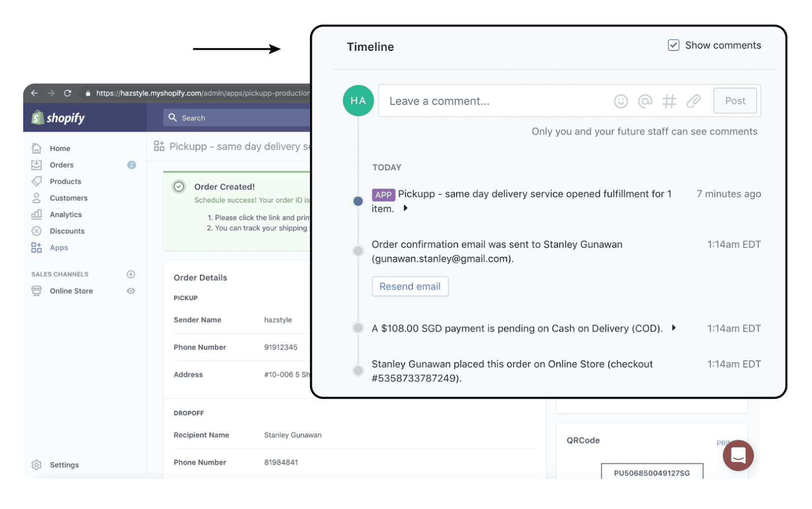
Task: Click the HA user avatar
Action: [x=358, y=101]
